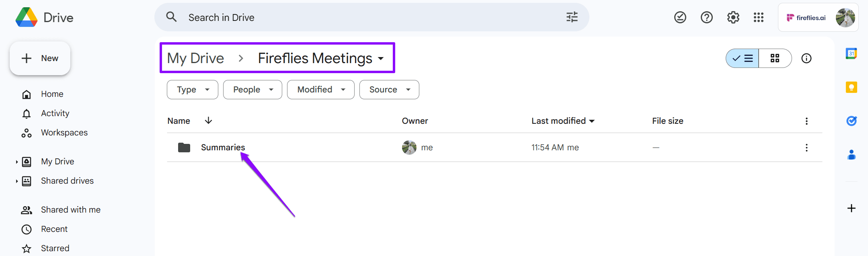Switch to list layout view
Viewport: 868px width, 256px height.
[742, 58]
